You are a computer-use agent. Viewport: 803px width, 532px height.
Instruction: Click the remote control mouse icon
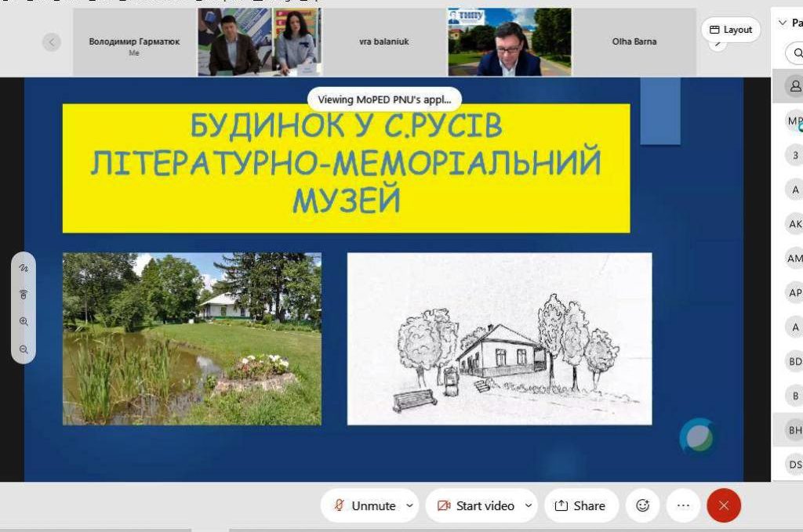pyautogui.click(x=24, y=295)
